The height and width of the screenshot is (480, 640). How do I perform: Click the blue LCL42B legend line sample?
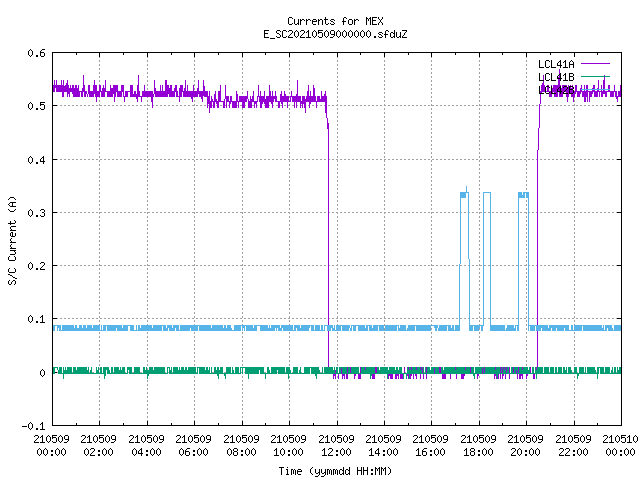click(595, 89)
